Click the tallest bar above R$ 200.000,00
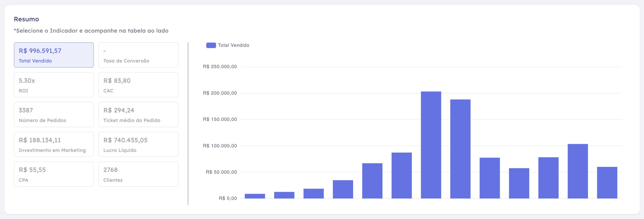The width and height of the screenshot is (644, 219). coord(431,145)
